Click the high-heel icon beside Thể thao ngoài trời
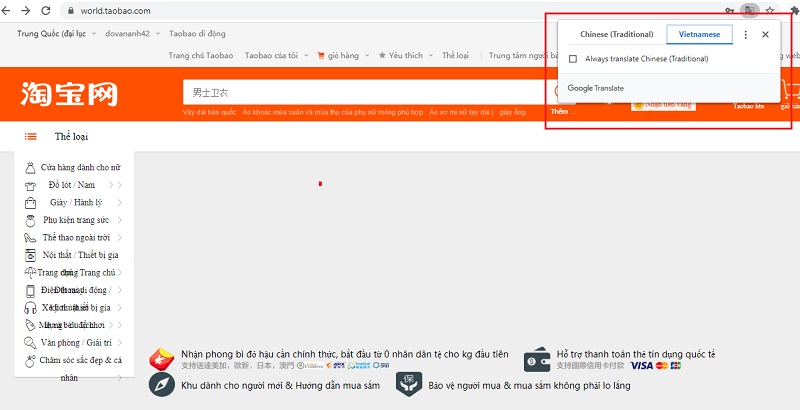Viewport: 800px width, 410px height. pos(30,238)
